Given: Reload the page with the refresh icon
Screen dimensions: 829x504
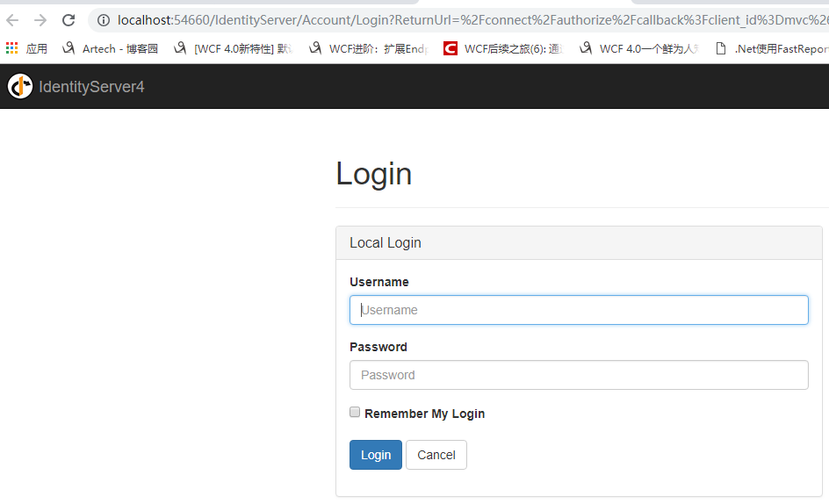Looking at the screenshot, I should tap(68, 20).
